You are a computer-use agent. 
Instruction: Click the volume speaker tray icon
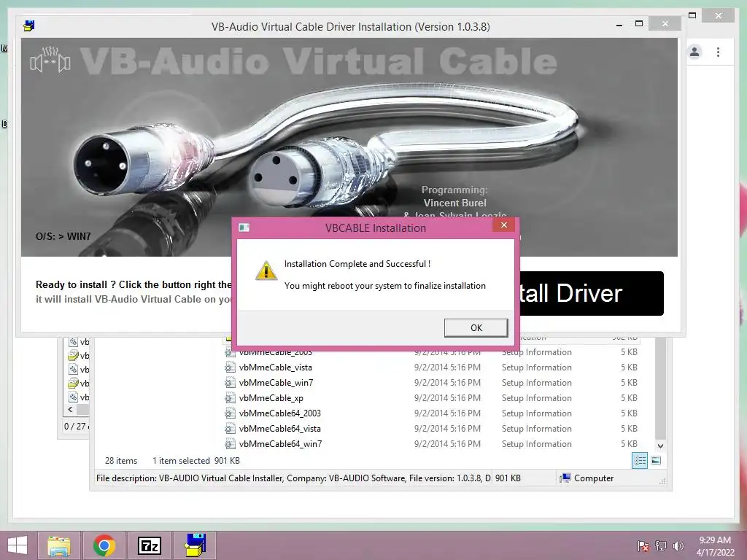coord(678,546)
